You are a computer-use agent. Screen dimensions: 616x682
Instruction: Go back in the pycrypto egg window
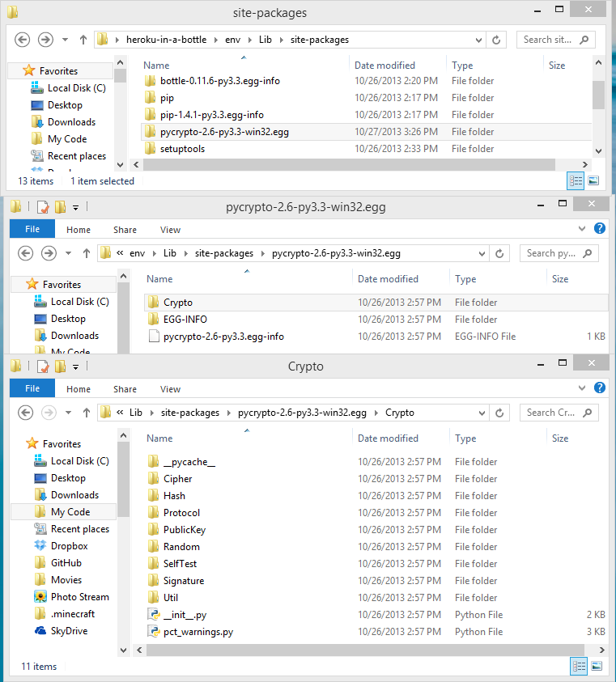26,253
